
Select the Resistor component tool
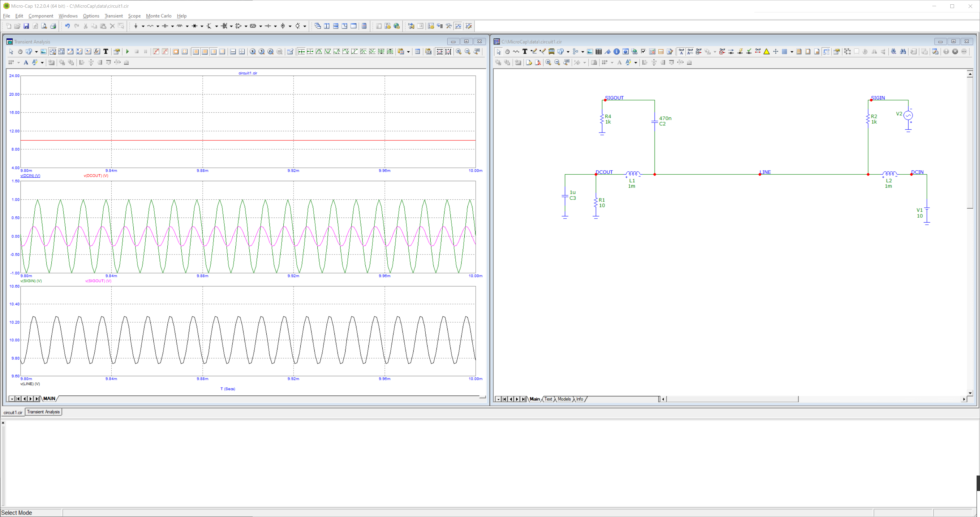(x=150, y=26)
